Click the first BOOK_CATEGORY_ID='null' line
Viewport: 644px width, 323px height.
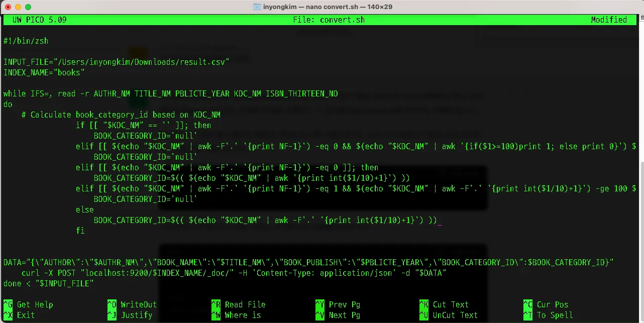coord(146,136)
